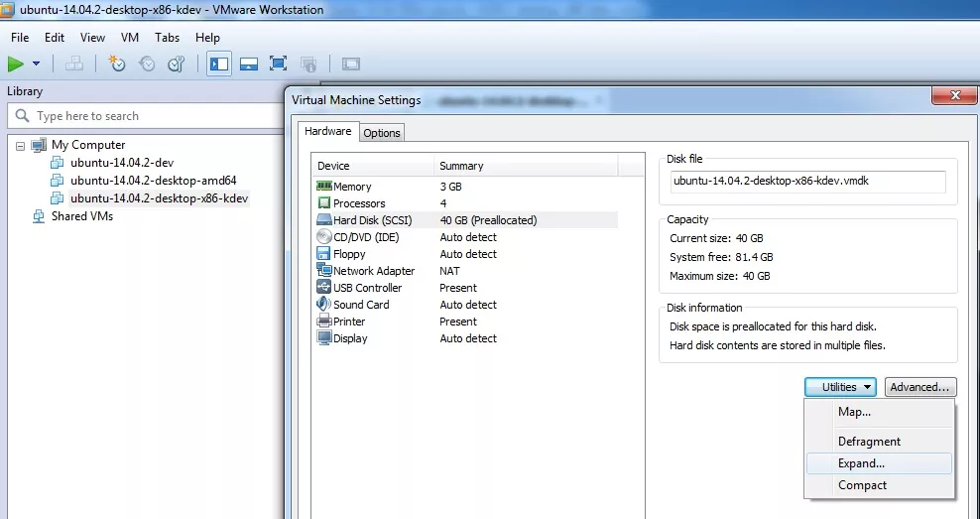The image size is (980, 519).
Task: Click the Display monitor icon
Action: pyautogui.click(x=323, y=338)
